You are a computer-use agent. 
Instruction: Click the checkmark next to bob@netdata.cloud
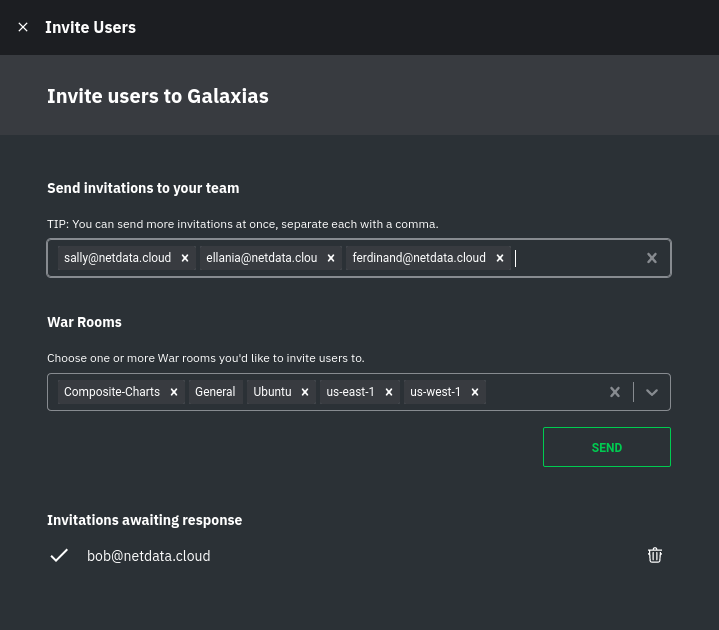tap(59, 555)
